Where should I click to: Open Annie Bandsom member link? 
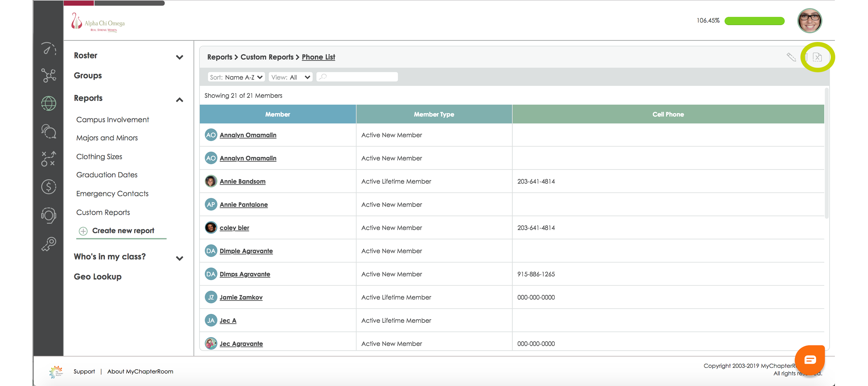pos(242,181)
